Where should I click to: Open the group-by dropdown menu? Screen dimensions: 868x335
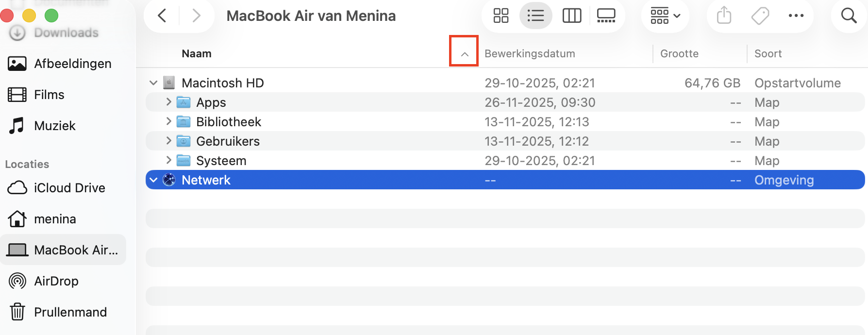pyautogui.click(x=665, y=15)
